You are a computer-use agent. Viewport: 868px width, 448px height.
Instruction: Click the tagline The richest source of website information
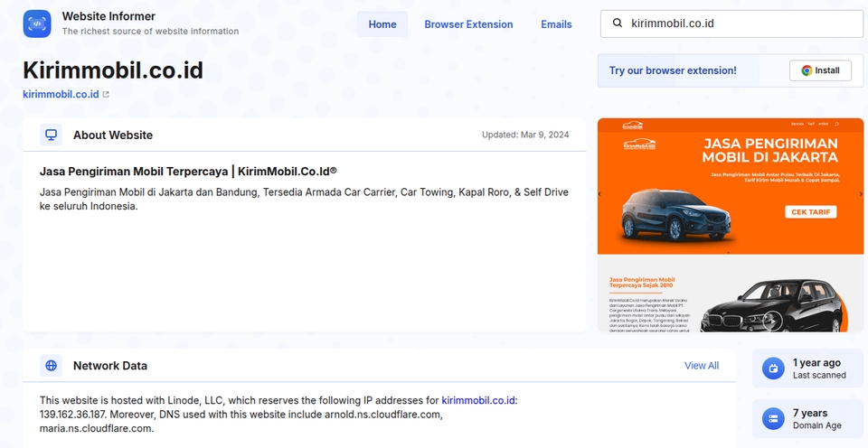(x=151, y=32)
